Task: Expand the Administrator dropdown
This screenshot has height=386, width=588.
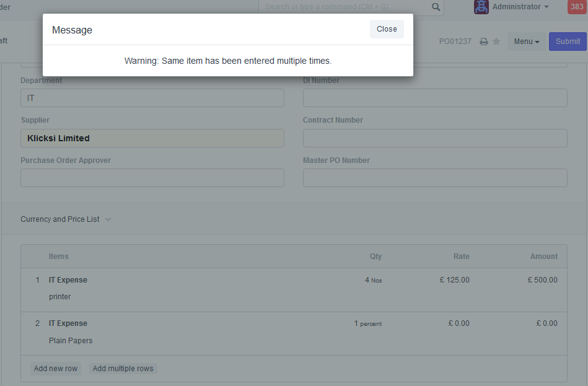Action: [520, 7]
